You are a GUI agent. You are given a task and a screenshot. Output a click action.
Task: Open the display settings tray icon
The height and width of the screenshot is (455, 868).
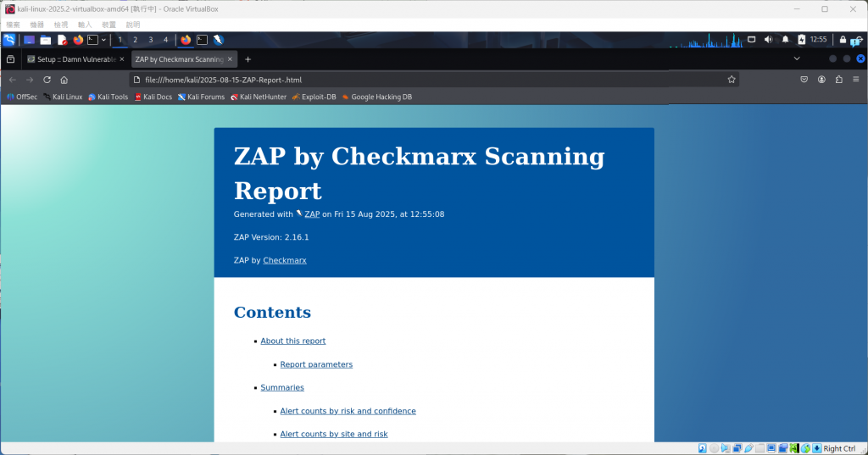751,39
